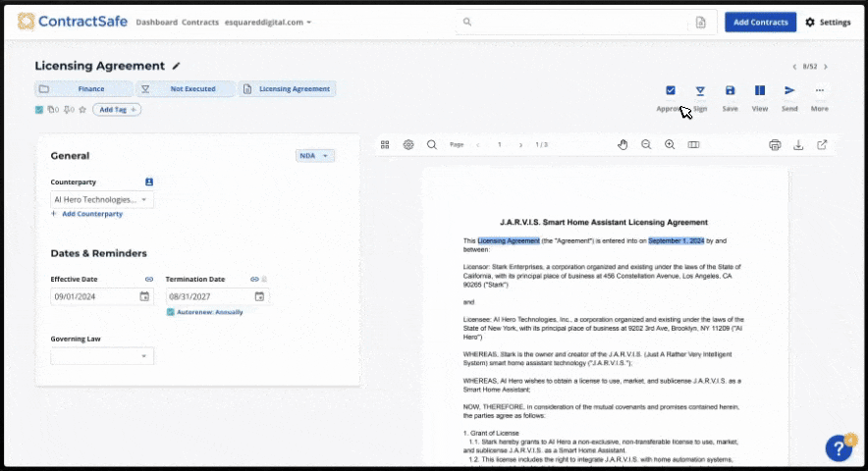Click the fit-width page layout icon
This screenshot has height=471, width=868.
[x=693, y=144]
